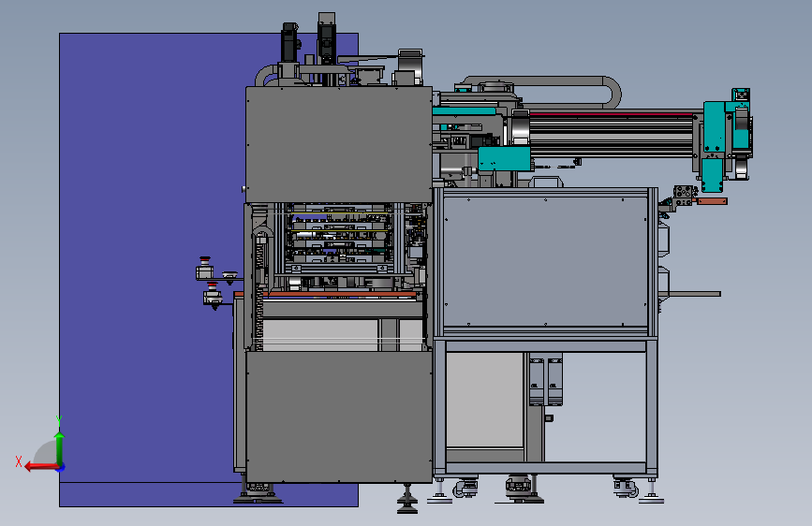Select the red line along the gantry beam
Viewport: 812px width, 526px height.
(611, 114)
